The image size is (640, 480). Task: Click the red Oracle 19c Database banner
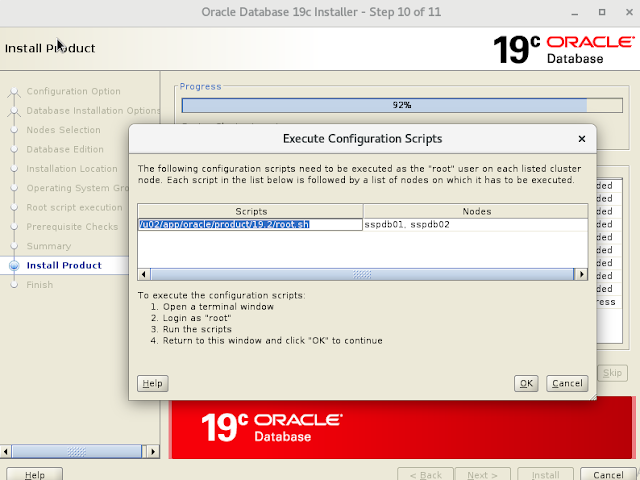tap(402, 428)
